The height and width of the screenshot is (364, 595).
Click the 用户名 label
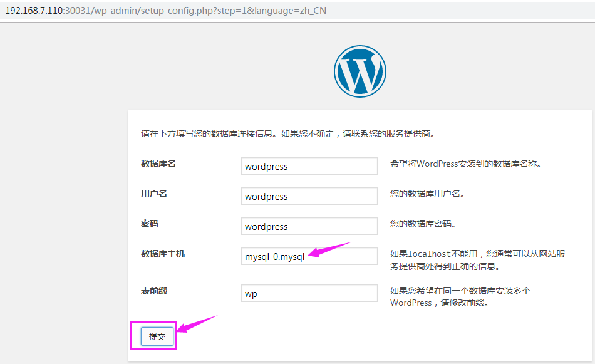tap(153, 194)
